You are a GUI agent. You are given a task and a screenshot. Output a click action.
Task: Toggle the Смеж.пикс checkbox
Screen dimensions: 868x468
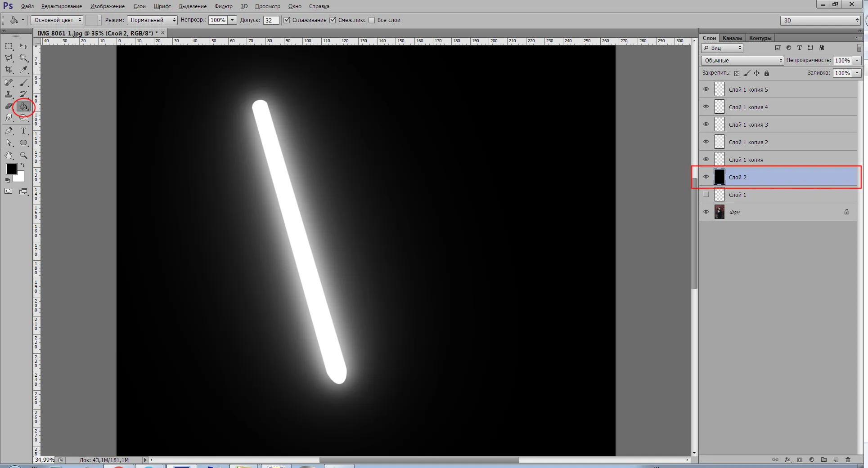(333, 20)
